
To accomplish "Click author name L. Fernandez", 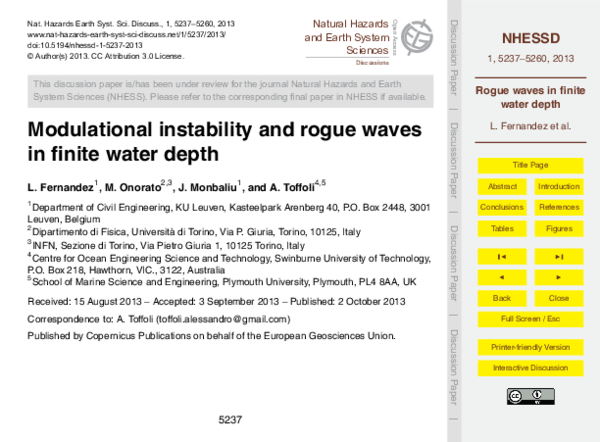I will pyautogui.click(x=60, y=188).
